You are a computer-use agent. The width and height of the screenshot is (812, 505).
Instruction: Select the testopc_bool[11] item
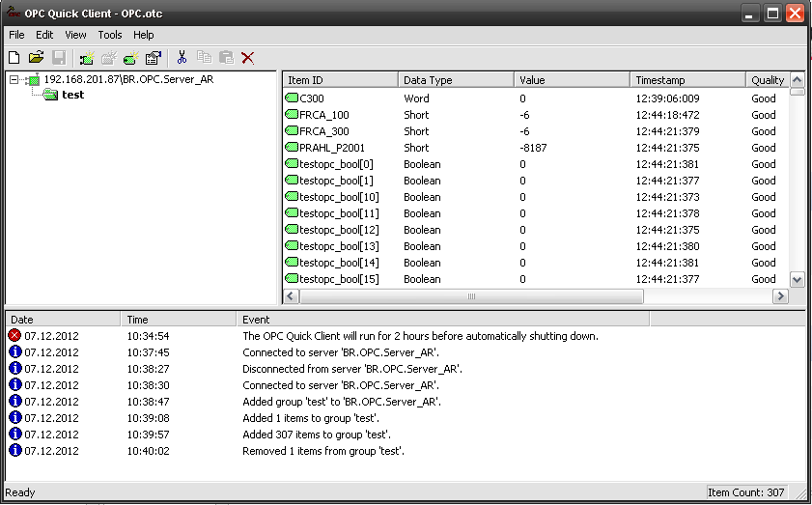(x=339, y=213)
